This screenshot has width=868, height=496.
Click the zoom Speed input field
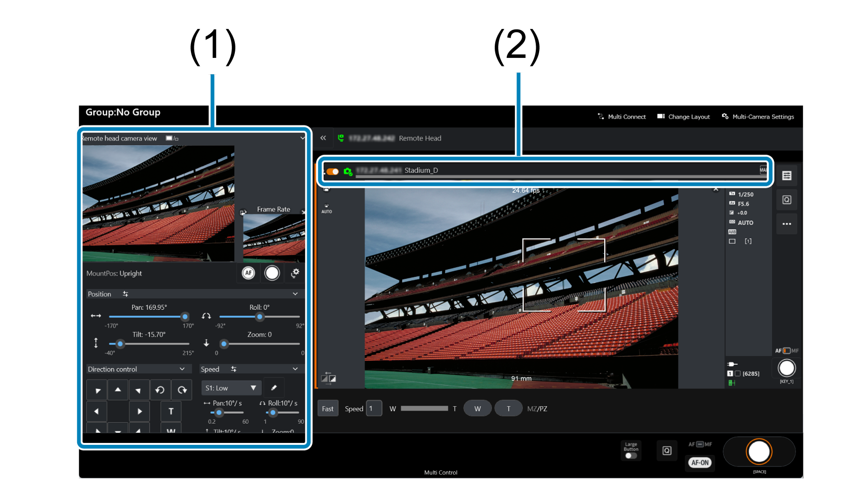374,408
